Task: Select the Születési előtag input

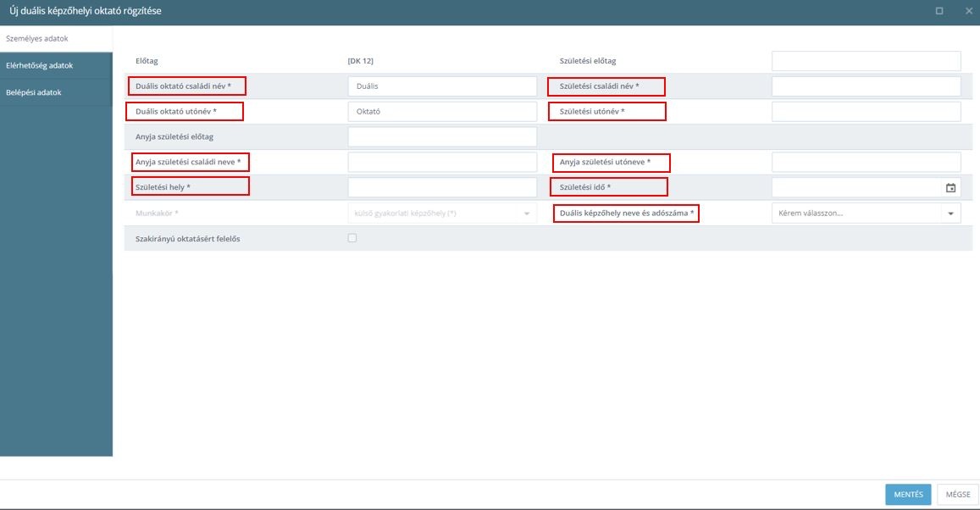Action: 866,61
